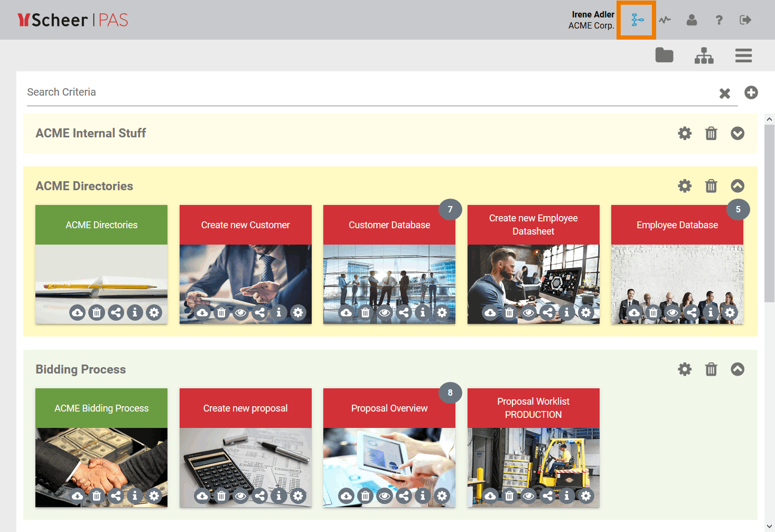The height and width of the screenshot is (532, 775).
Task: Download icon on Customer Database tile
Action: 346,313
